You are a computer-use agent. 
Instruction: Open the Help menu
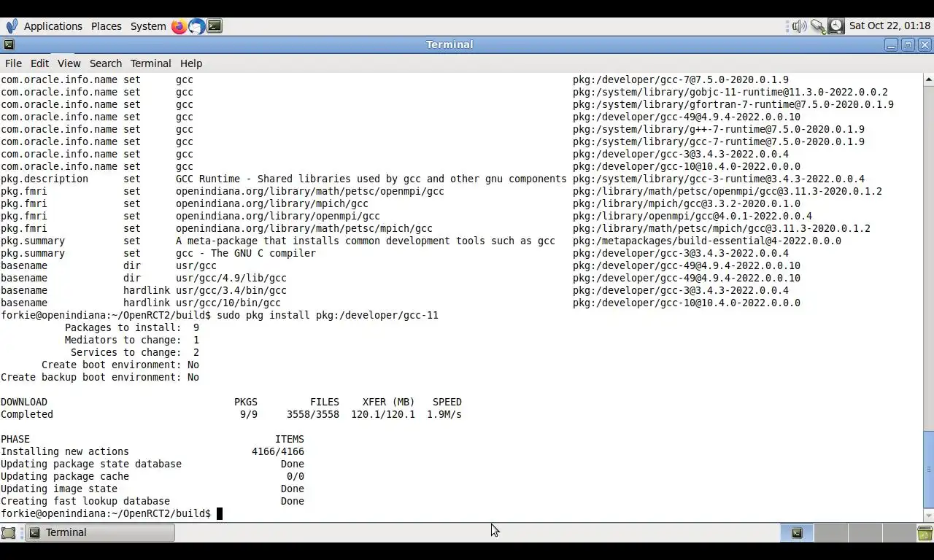[191, 63]
